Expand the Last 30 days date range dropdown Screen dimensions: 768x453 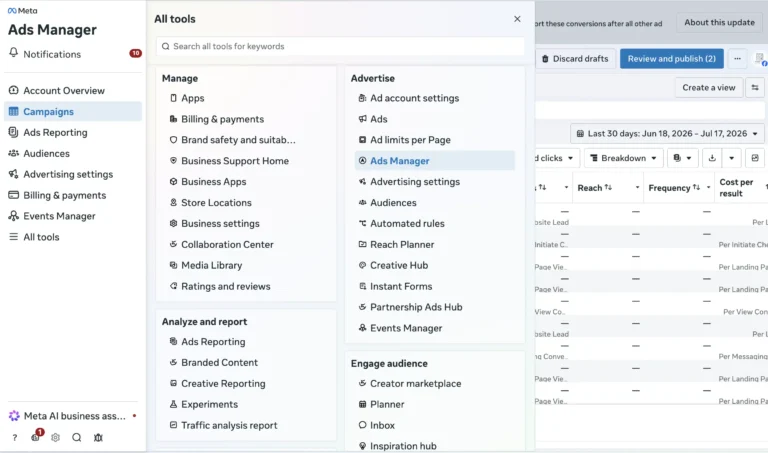tap(667, 134)
